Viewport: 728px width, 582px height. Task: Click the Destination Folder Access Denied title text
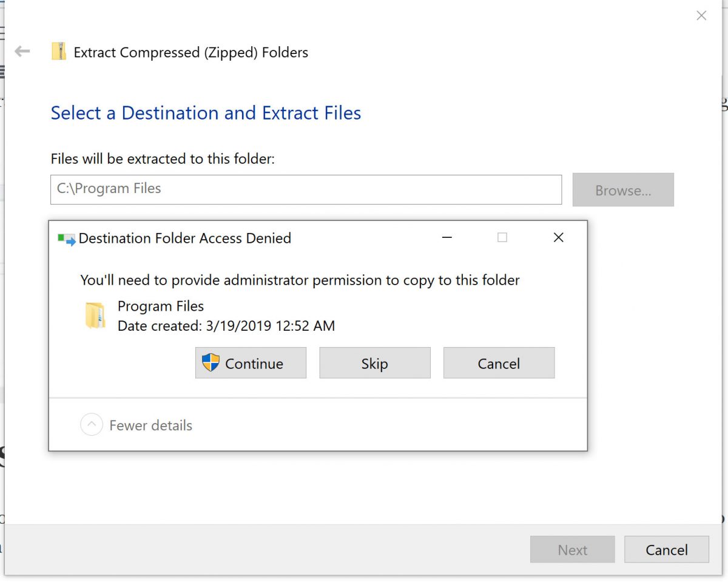coord(185,239)
